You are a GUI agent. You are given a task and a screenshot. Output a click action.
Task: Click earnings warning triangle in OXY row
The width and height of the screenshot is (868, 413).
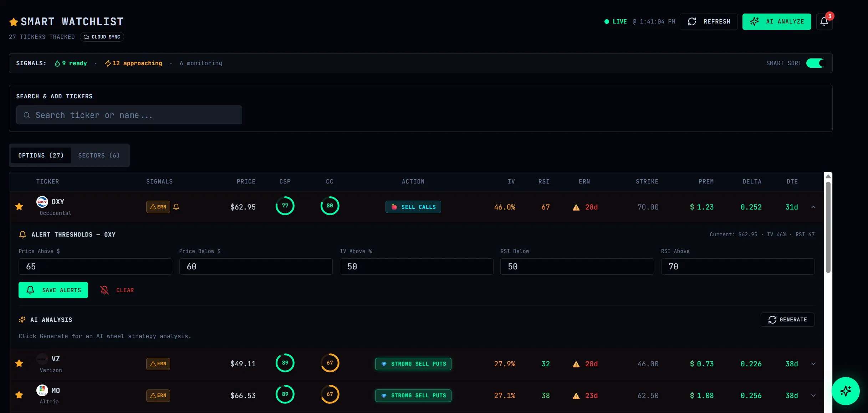pos(576,207)
